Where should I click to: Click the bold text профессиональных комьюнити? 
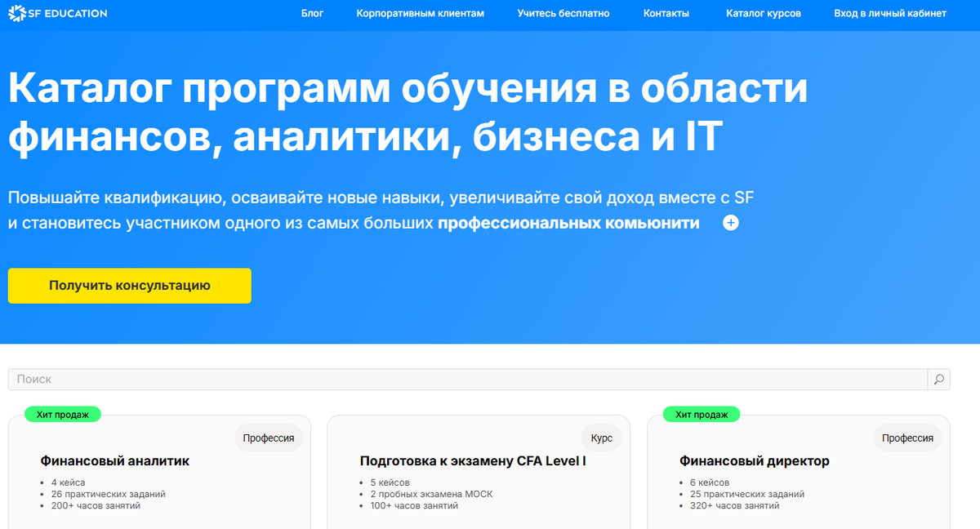tap(568, 223)
